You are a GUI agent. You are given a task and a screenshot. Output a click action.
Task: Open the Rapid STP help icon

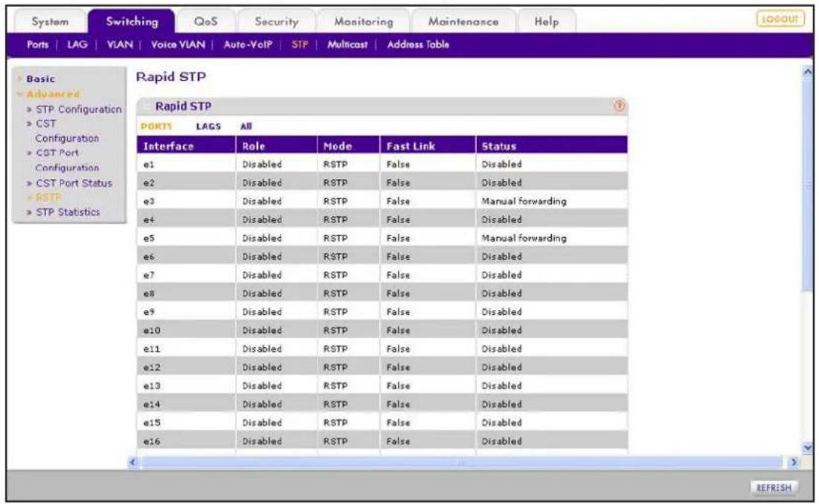click(x=619, y=106)
